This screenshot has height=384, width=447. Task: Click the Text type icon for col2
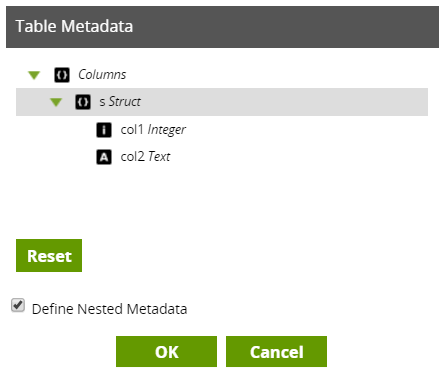(104, 157)
